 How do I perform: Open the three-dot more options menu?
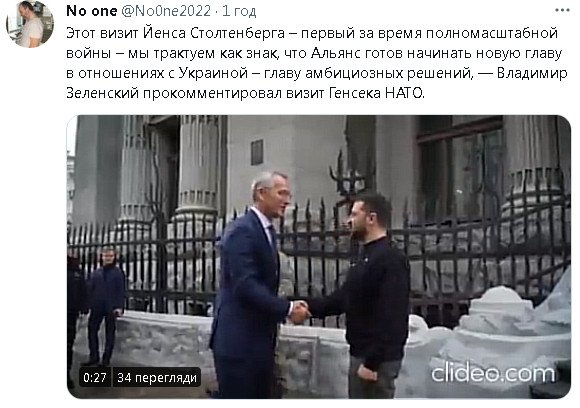562,10
